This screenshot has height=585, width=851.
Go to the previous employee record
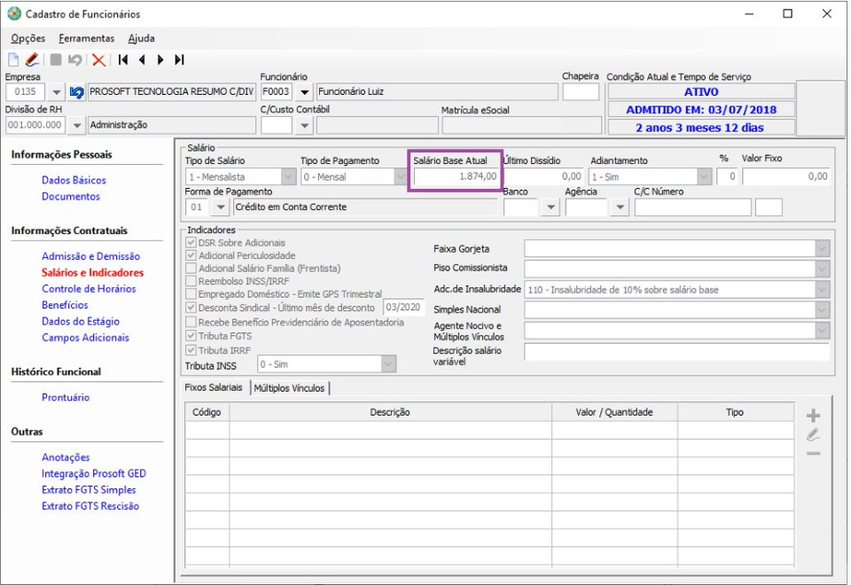[x=142, y=60]
